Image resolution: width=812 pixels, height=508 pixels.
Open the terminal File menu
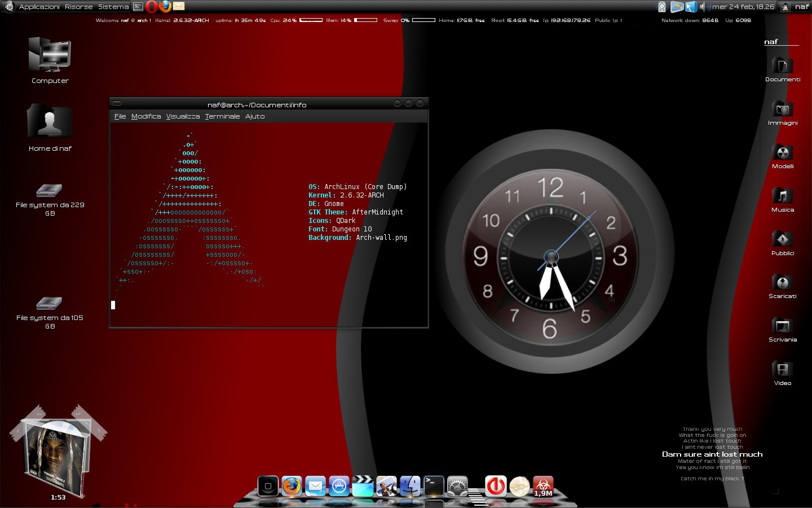(x=120, y=116)
